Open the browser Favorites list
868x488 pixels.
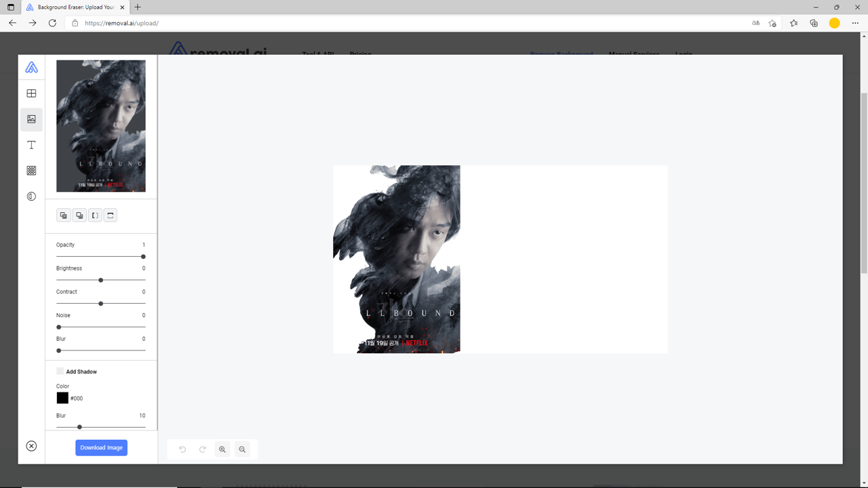tap(794, 23)
